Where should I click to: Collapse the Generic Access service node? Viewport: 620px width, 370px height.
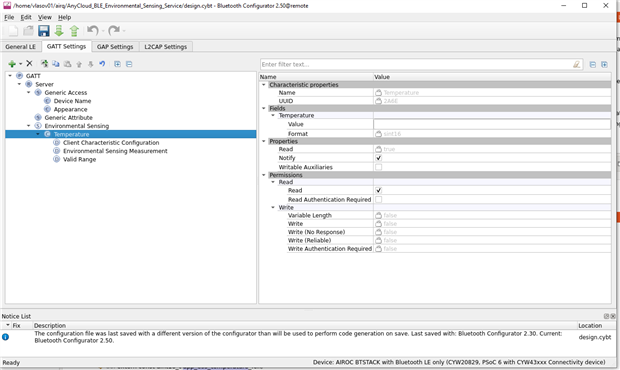28,92
